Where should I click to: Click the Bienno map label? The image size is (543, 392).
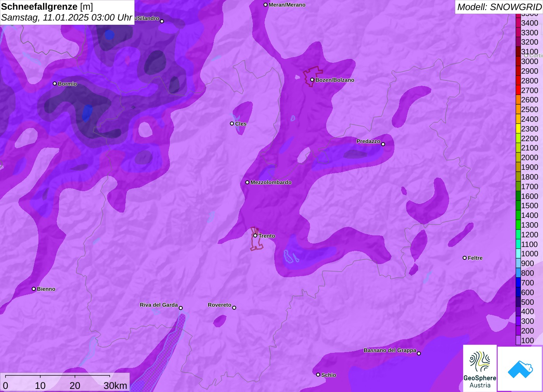pyautogui.click(x=46, y=289)
